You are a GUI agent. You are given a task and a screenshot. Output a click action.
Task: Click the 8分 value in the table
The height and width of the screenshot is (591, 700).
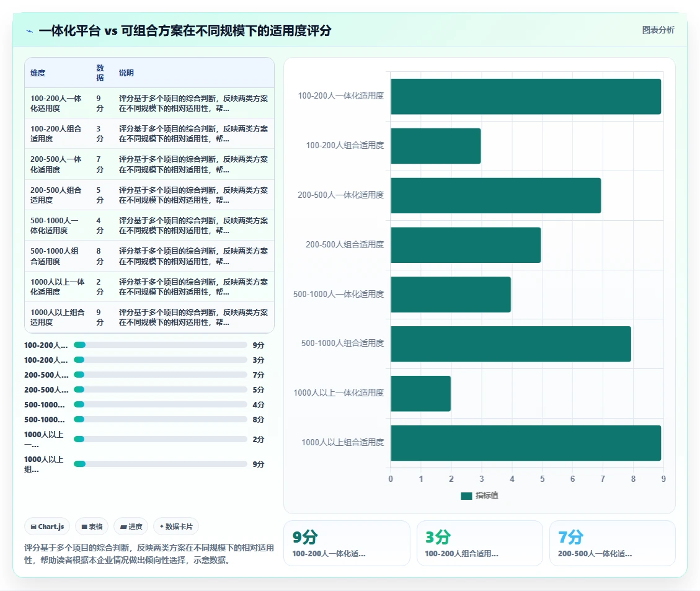tap(100, 256)
